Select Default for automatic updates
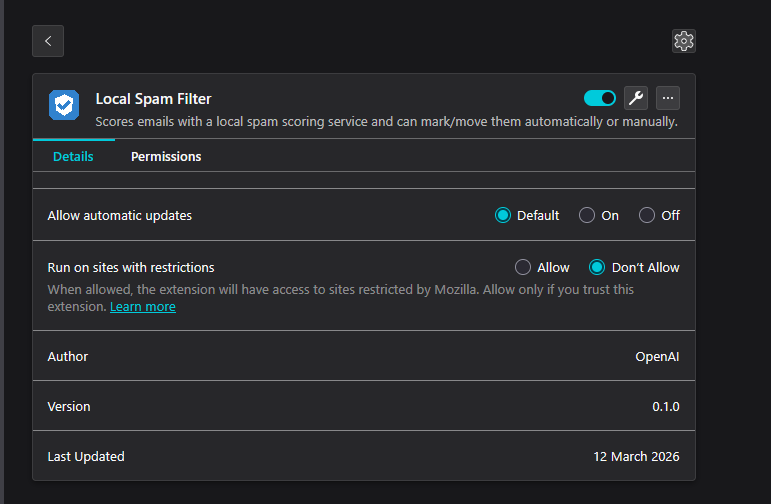 [503, 215]
